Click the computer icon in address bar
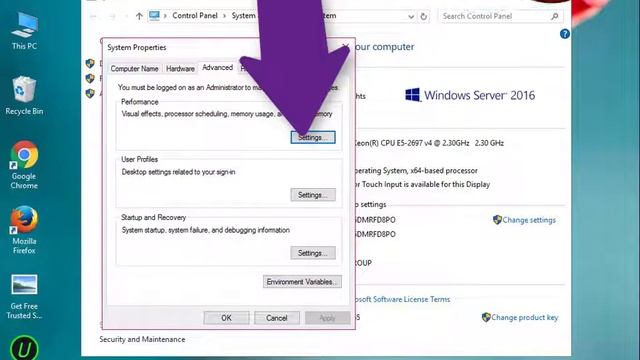 [154, 16]
